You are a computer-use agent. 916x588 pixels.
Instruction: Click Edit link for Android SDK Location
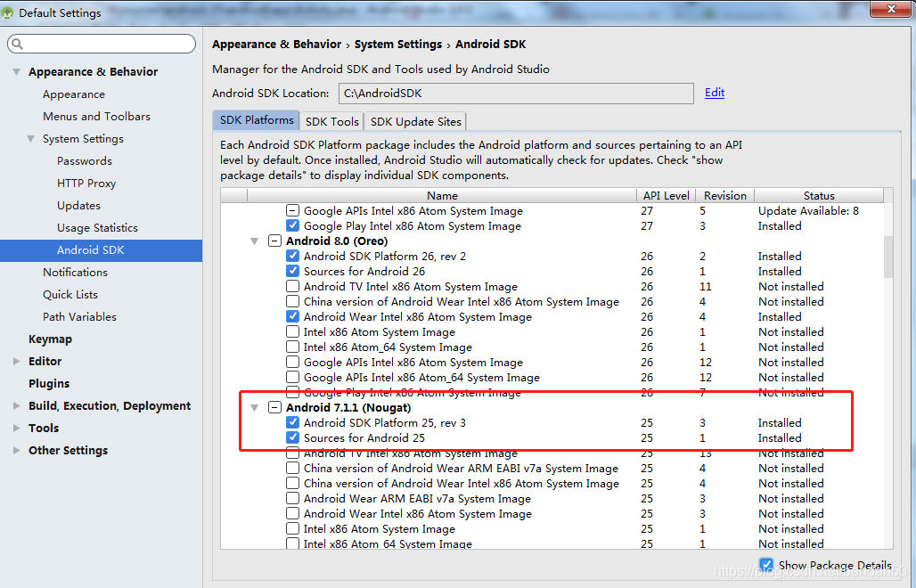coord(715,93)
